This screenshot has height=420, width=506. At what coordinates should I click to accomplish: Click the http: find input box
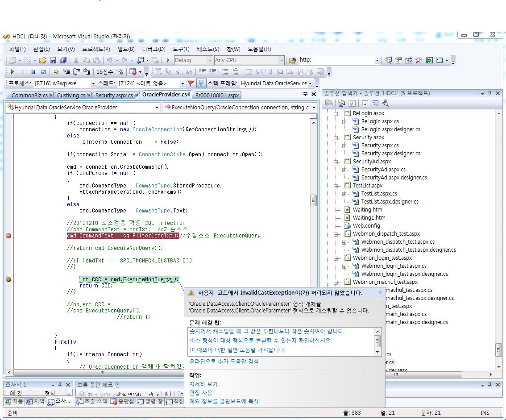(x=336, y=60)
